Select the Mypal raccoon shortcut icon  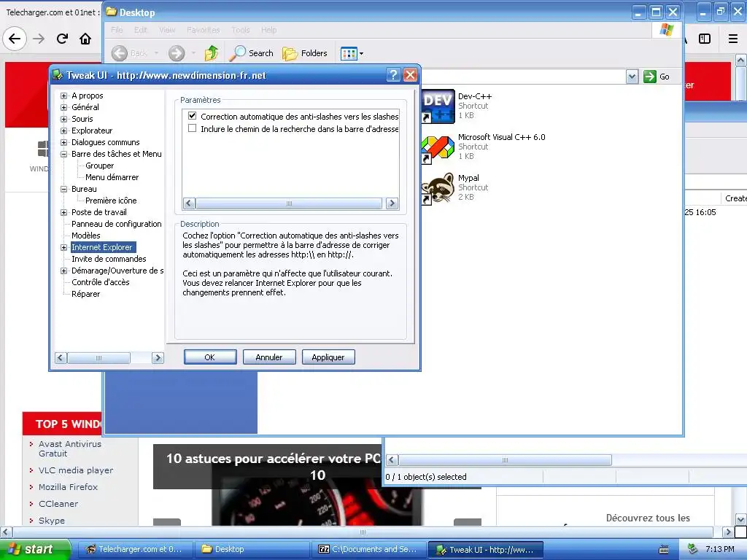[438, 188]
